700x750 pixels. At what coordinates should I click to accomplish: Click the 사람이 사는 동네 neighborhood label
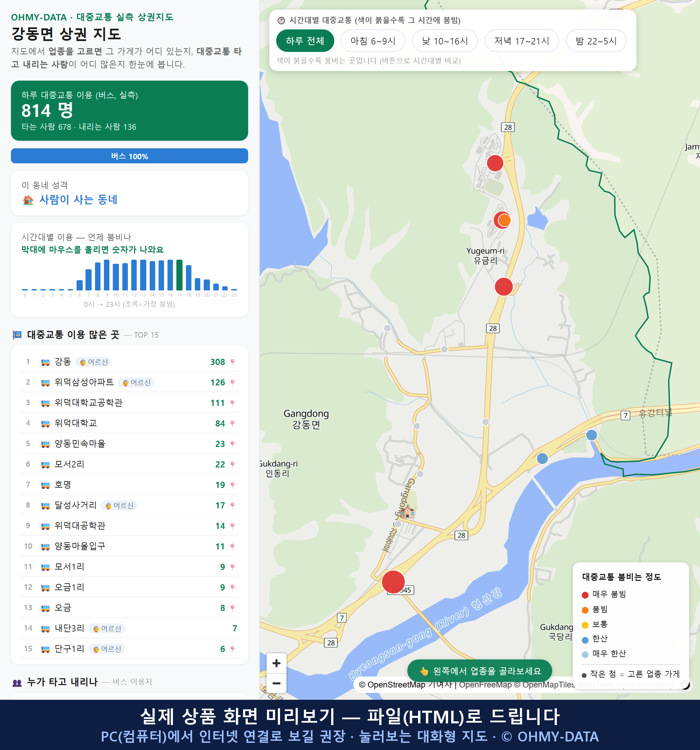(78, 200)
